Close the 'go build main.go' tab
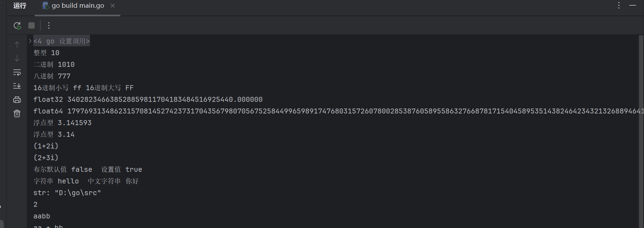 (113, 6)
